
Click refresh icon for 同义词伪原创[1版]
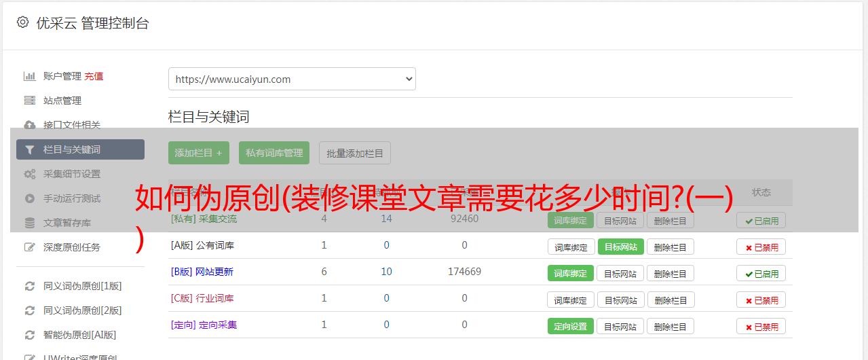(29, 286)
